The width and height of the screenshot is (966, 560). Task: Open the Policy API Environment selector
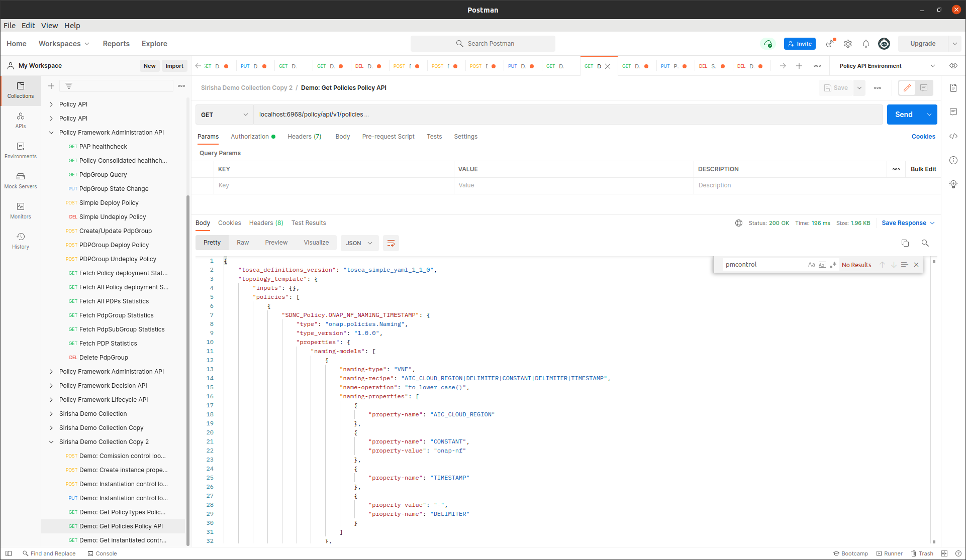click(888, 66)
